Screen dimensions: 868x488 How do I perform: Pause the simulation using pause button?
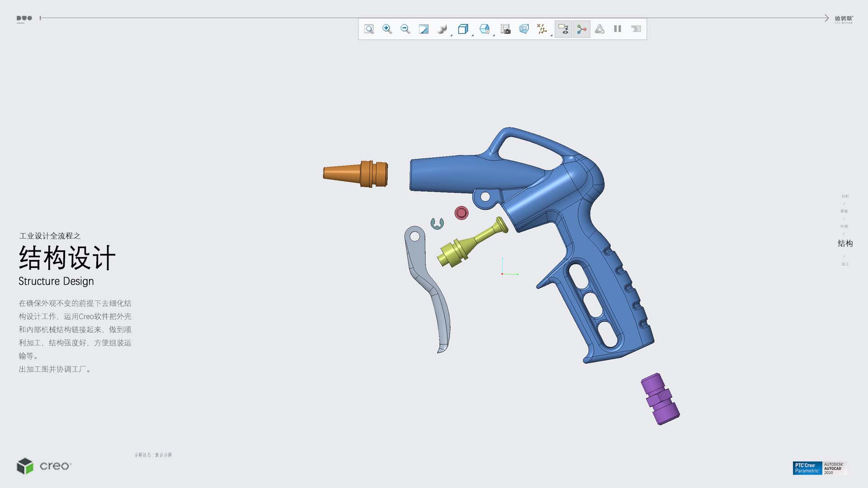coord(618,29)
